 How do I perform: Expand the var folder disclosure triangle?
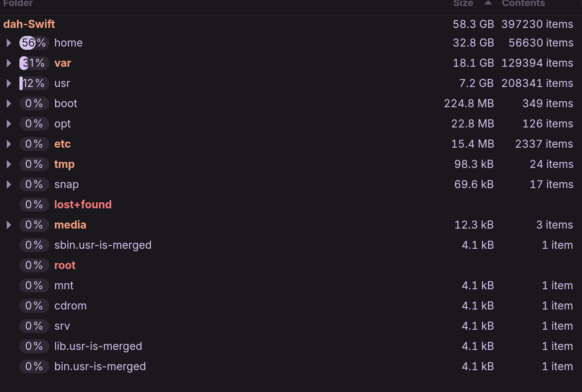tap(9, 63)
